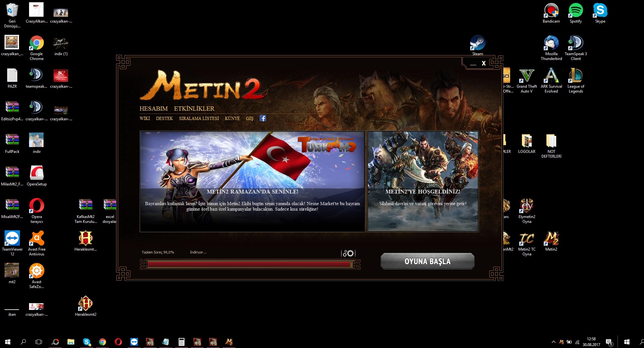Select the TeamViewer 12 desktop shortcut
644x348 pixels.
tap(12, 244)
